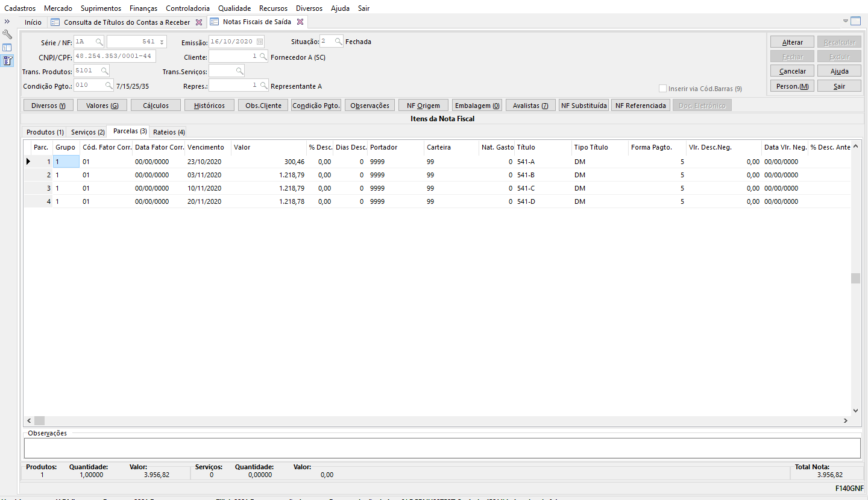Click the Observações text field
The width and height of the screenshot is (868, 500).
coord(442,448)
